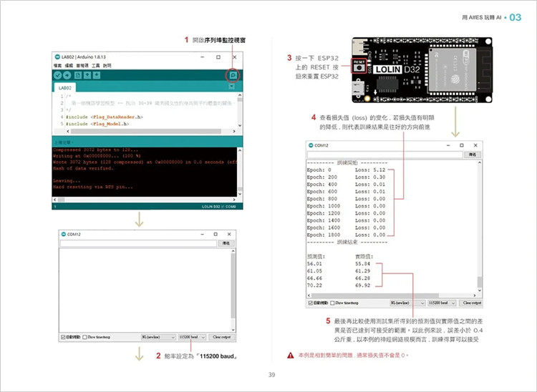
Task: Click the warning triangle icon beside the red note
Action: point(291,356)
